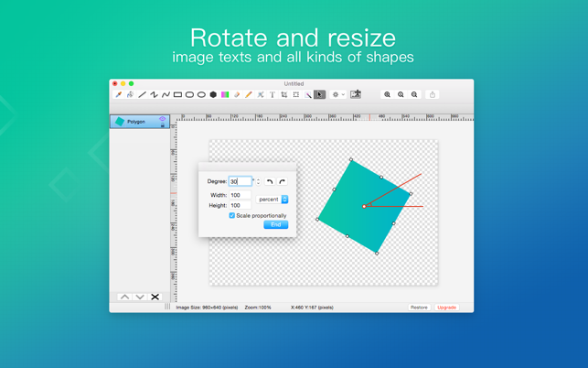The height and width of the screenshot is (368, 588).
Task: Toggle lock on the Polygon layer
Action: tap(163, 125)
